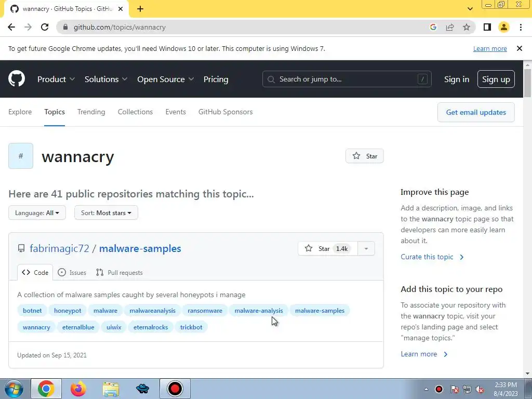
Task: Open star list dropdown arrow
Action: pos(366,248)
